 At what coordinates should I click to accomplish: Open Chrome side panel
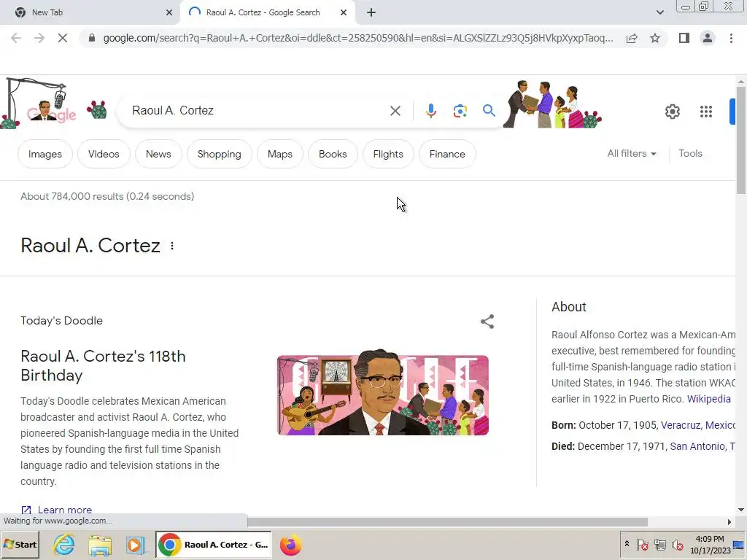(x=684, y=38)
